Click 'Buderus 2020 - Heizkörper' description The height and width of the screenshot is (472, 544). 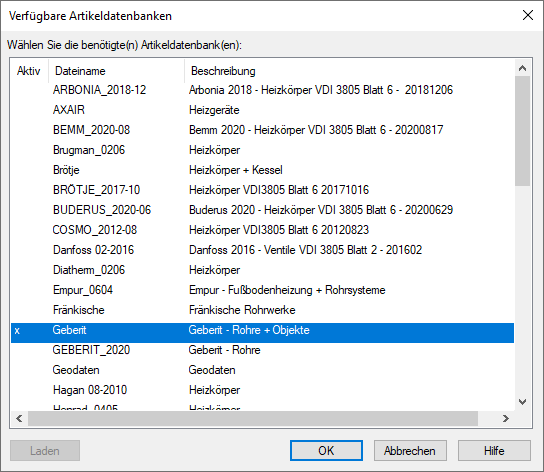tap(321, 210)
